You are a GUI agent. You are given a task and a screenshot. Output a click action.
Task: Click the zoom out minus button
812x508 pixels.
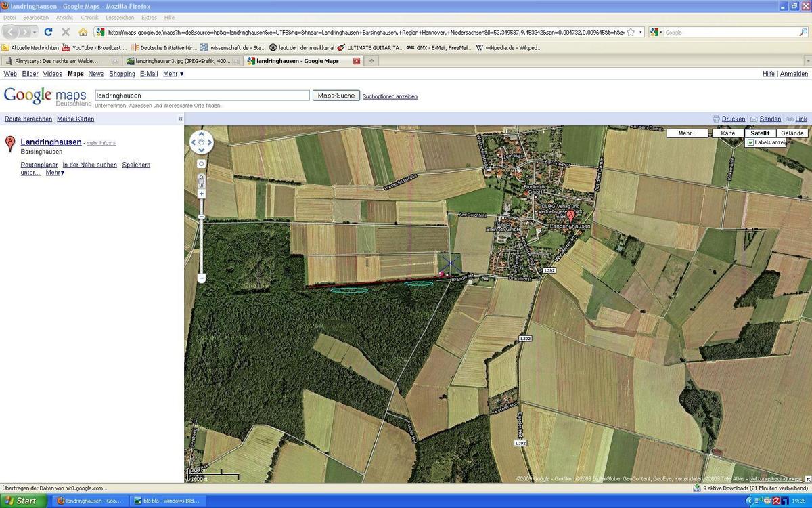pyautogui.click(x=202, y=278)
